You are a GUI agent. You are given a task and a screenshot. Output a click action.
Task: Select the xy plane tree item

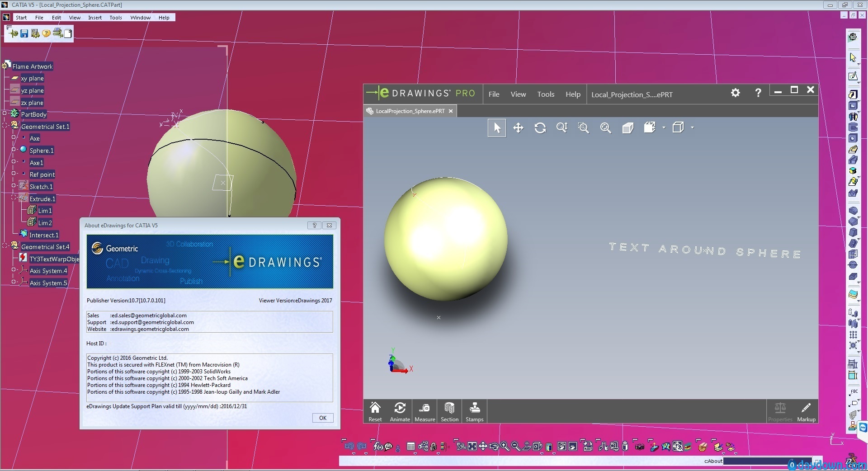(x=32, y=79)
